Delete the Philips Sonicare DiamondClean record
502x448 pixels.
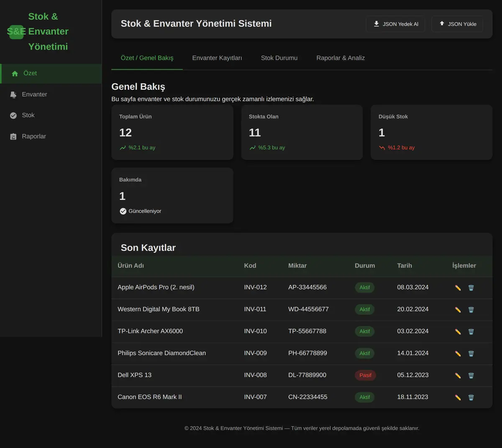pos(471,354)
